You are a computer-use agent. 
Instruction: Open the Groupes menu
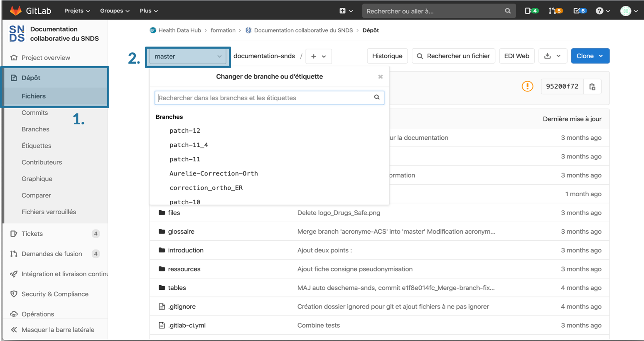[x=115, y=11]
